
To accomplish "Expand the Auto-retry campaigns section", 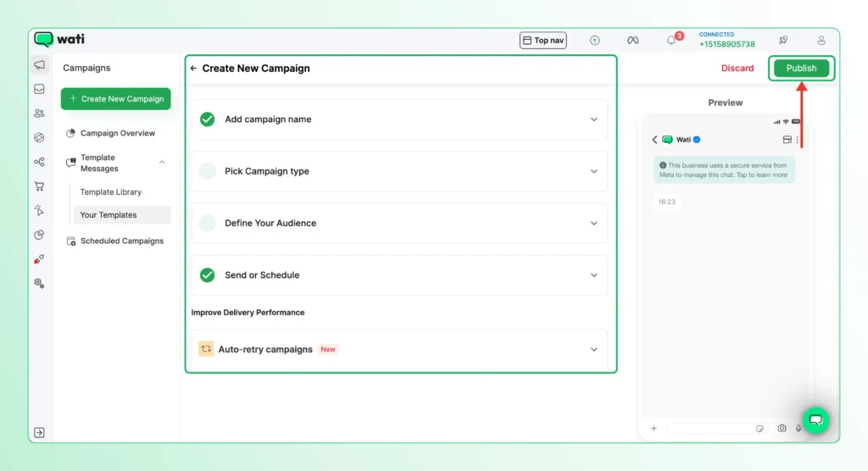I will (x=593, y=350).
